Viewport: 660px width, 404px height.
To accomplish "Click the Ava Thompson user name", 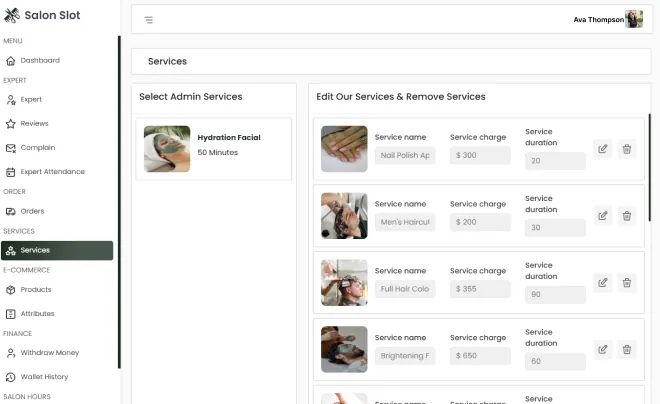I will [x=599, y=20].
